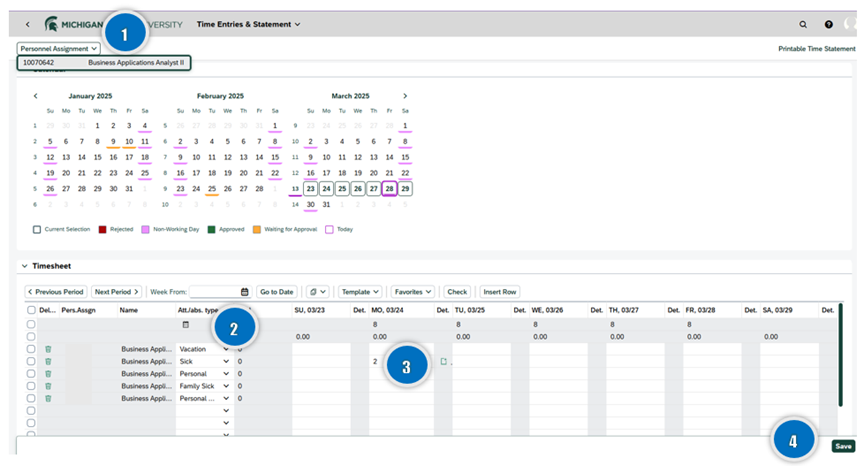Screen dimensions: 864x466
Task: Delete the Sick row using its trash icon
Action: pos(47,361)
